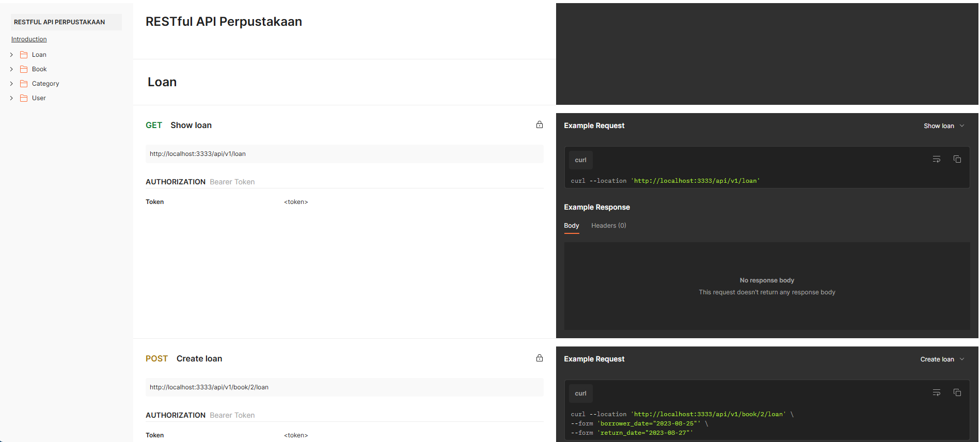The height and width of the screenshot is (442, 980).
Task: Click the Book folder icon in sidebar
Action: tap(24, 69)
